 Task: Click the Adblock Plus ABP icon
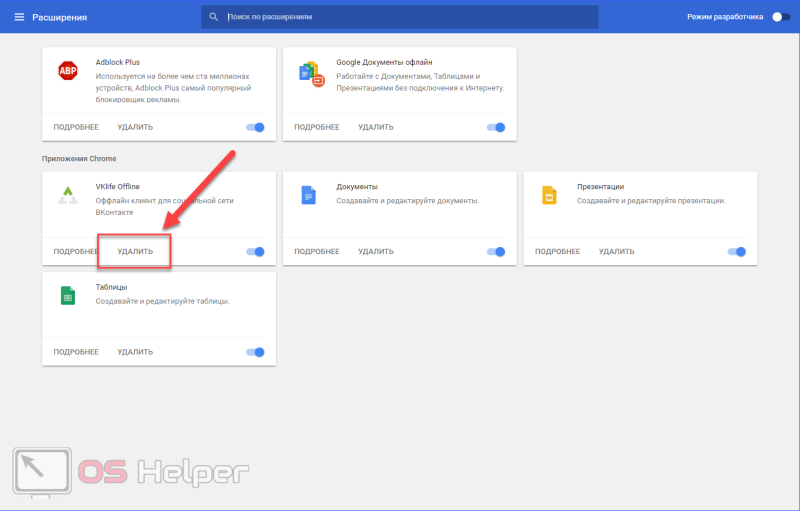click(68, 70)
